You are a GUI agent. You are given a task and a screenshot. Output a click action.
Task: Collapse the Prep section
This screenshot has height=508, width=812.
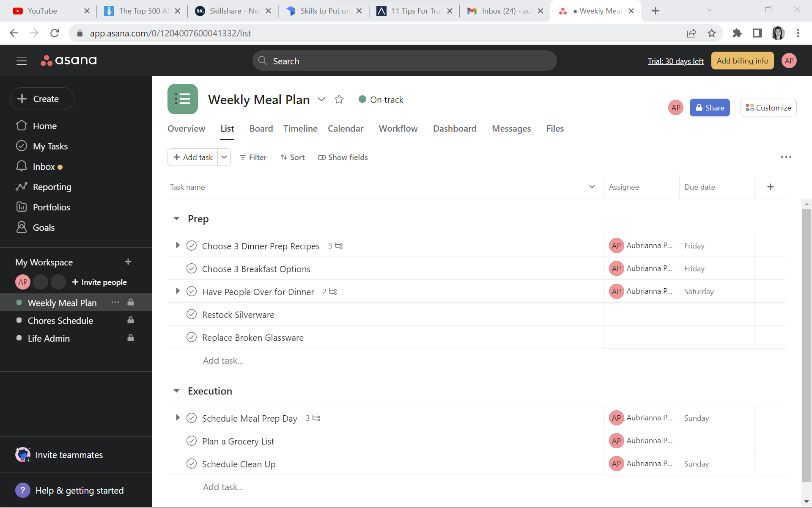[176, 218]
